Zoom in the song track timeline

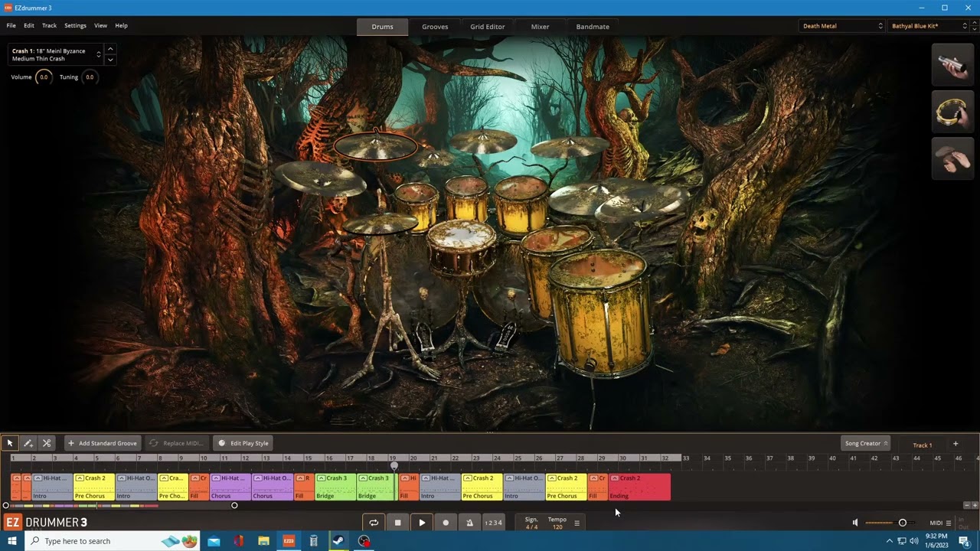975,505
